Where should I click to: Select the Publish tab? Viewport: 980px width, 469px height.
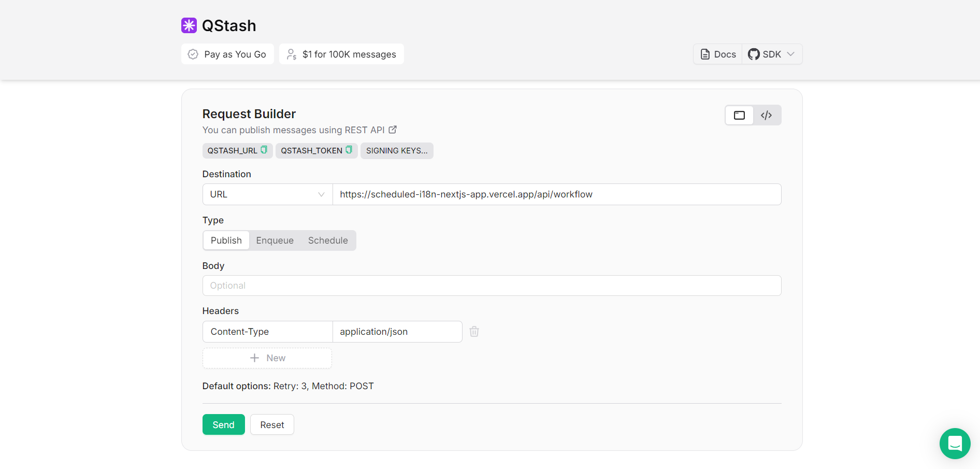coord(226,240)
